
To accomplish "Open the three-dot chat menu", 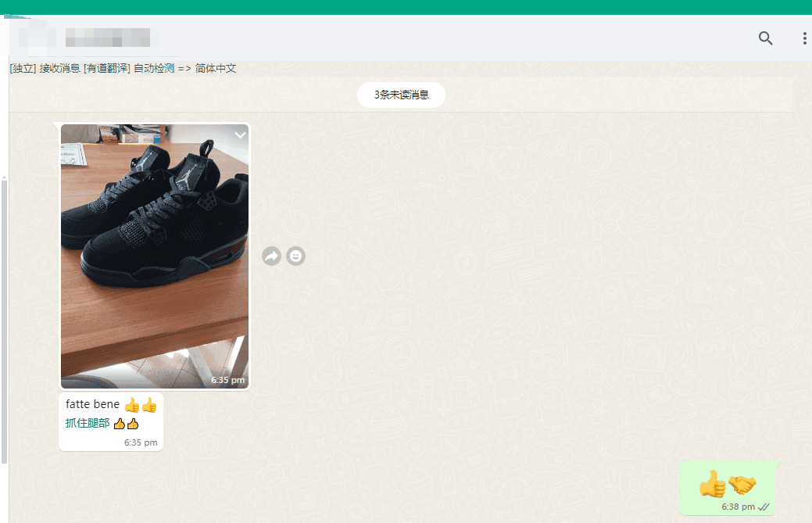I will pyautogui.click(x=804, y=38).
